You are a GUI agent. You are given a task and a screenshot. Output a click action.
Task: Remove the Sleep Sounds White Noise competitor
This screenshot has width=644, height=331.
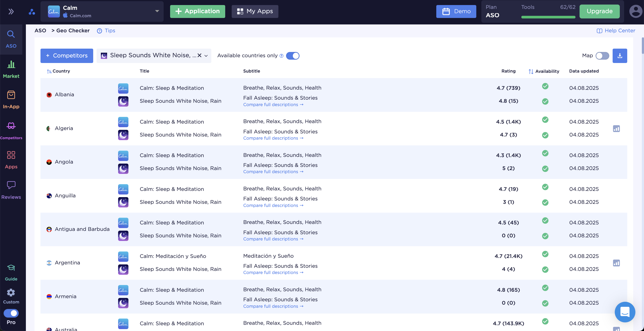(x=199, y=56)
